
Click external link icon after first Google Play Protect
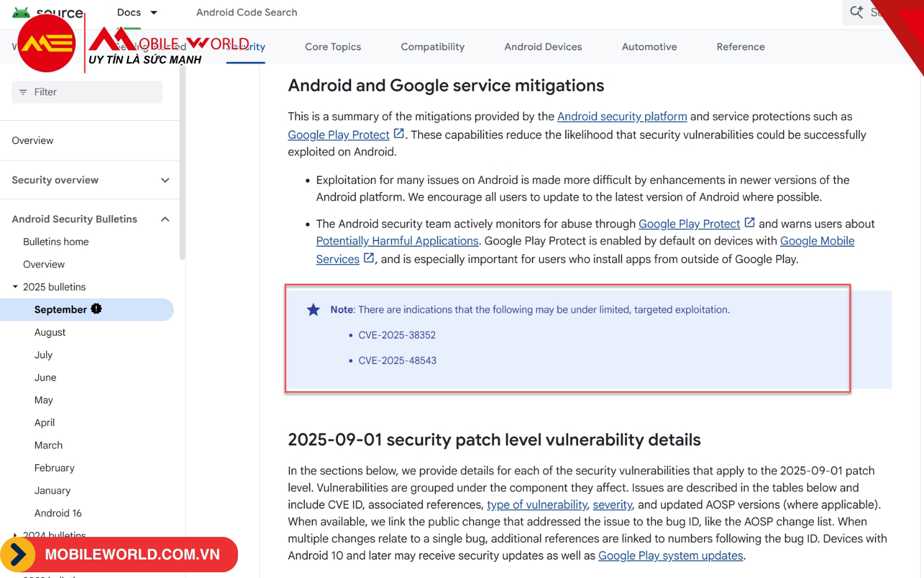398,134
